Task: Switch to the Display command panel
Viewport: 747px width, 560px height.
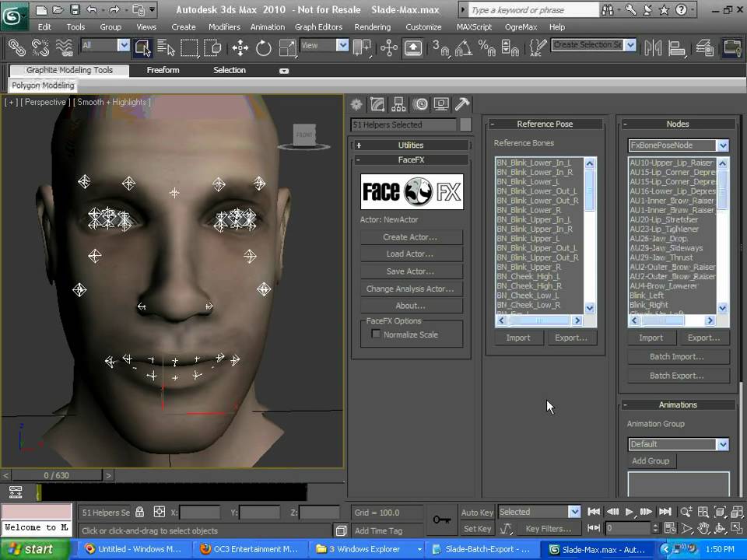Action: click(x=441, y=103)
